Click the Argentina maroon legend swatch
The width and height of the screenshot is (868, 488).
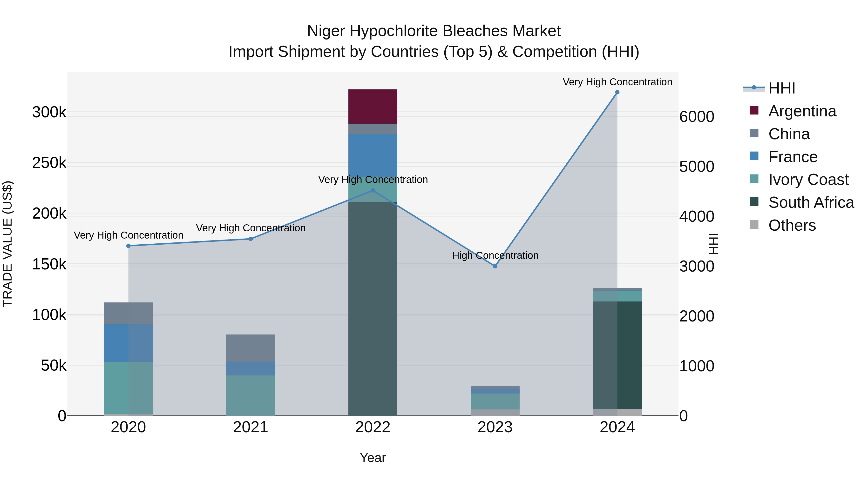point(754,110)
